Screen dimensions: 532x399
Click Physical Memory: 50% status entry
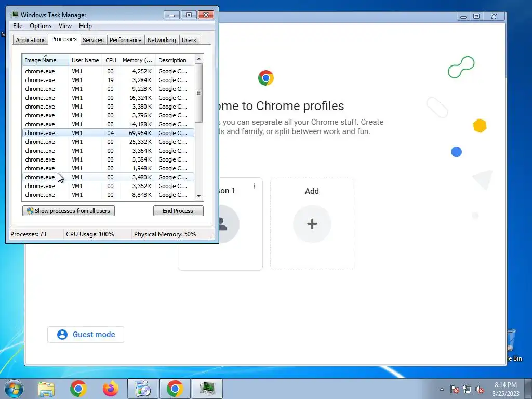tap(165, 234)
